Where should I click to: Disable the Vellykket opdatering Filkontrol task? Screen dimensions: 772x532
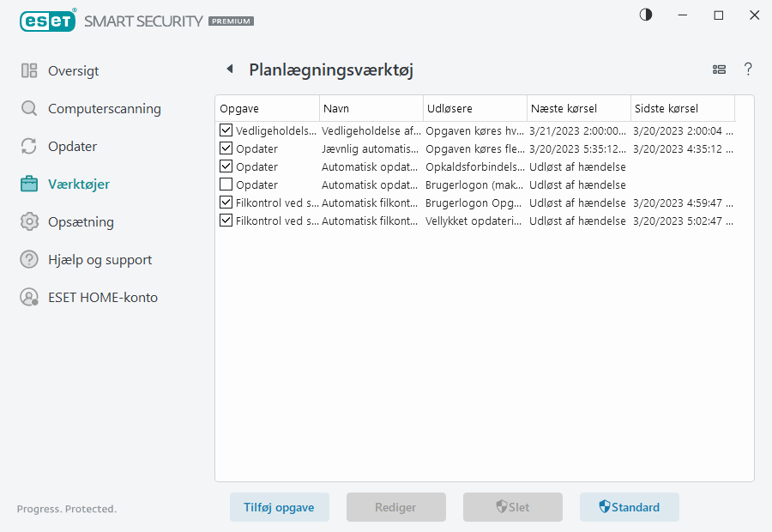pos(226,221)
